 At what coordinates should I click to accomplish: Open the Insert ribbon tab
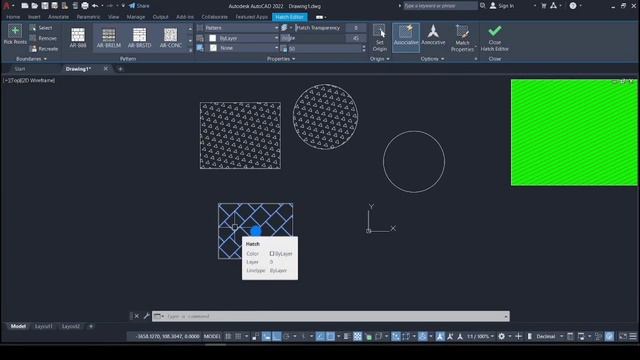coord(34,17)
